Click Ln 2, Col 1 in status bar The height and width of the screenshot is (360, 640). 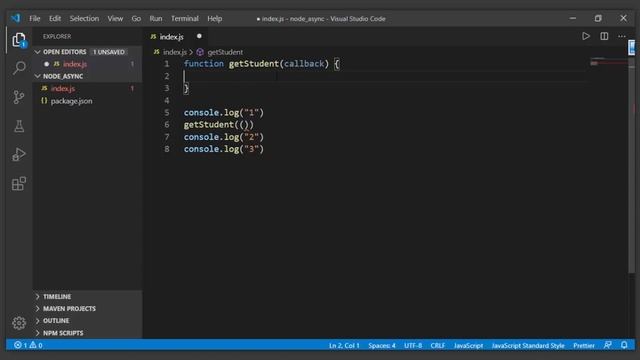[344, 345]
